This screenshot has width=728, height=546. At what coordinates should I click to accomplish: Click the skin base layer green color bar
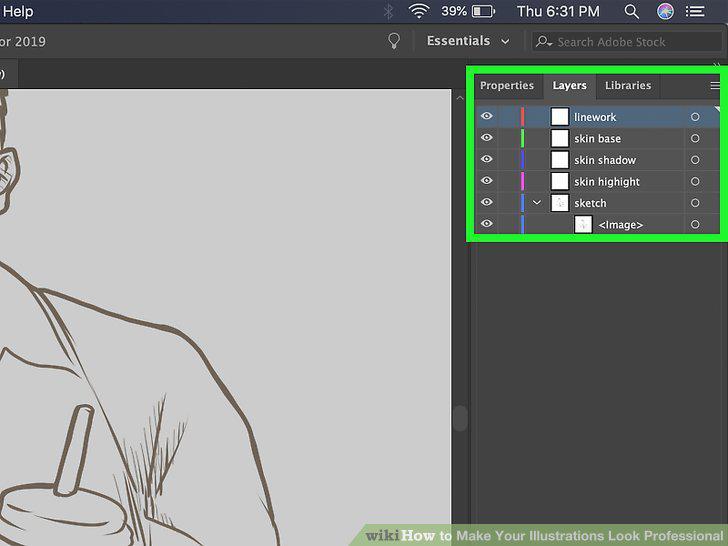coord(522,138)
